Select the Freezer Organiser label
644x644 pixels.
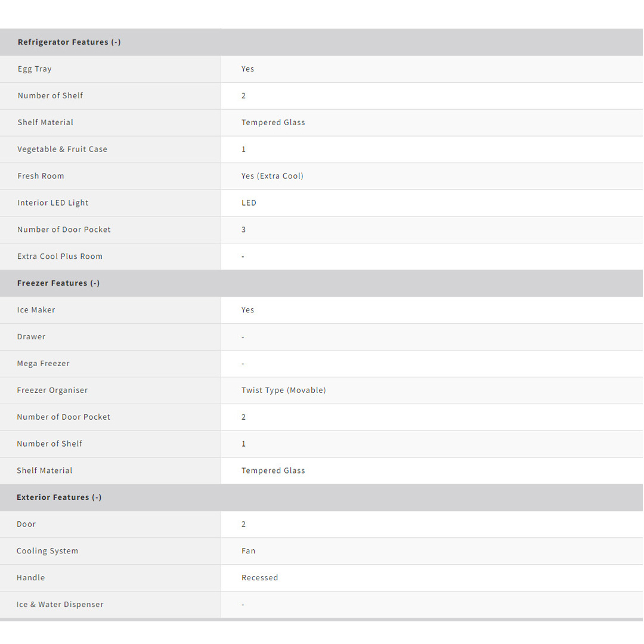coord(52,391)
